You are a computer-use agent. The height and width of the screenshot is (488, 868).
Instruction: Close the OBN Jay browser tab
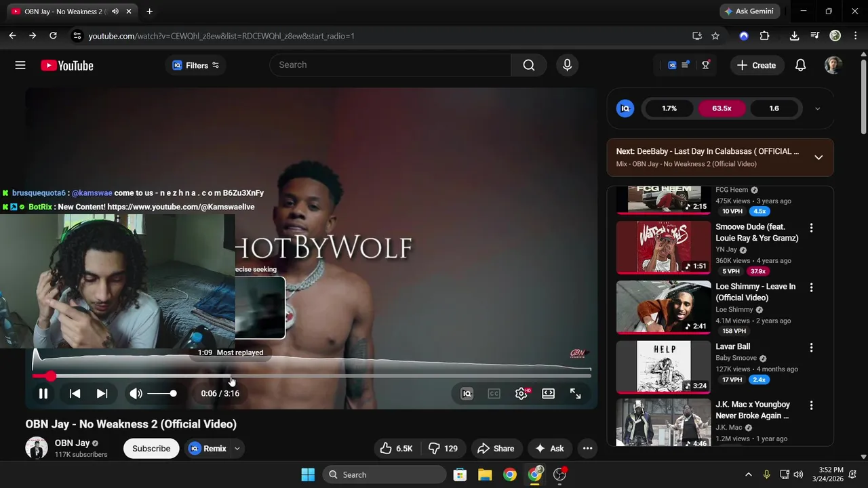[129, 12]
